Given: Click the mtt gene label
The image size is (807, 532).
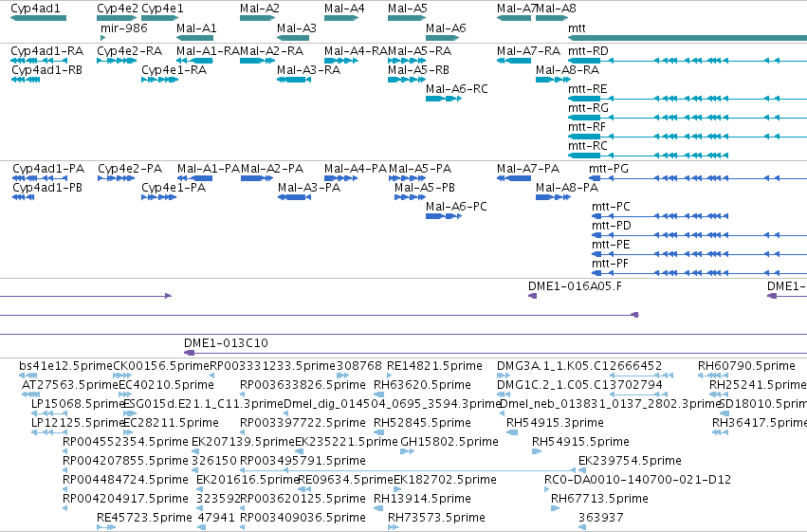Looking at the screenshot, I should pos(577,28).
